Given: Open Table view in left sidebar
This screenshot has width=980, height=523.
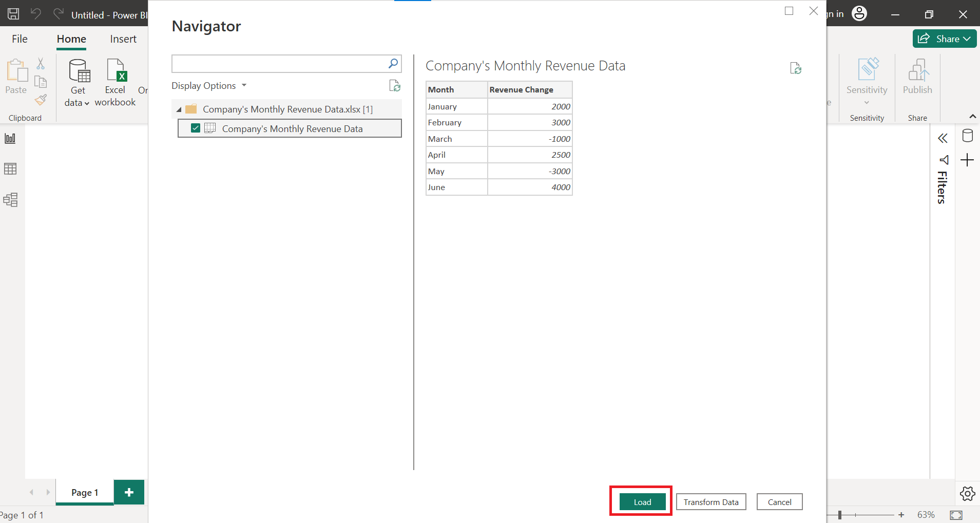Looking at the screenshot, I should pyautogui.click(x=10, y=169).
